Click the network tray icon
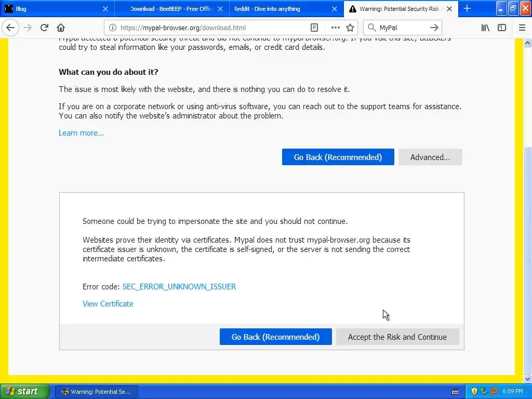 click(x=484, y=392)
